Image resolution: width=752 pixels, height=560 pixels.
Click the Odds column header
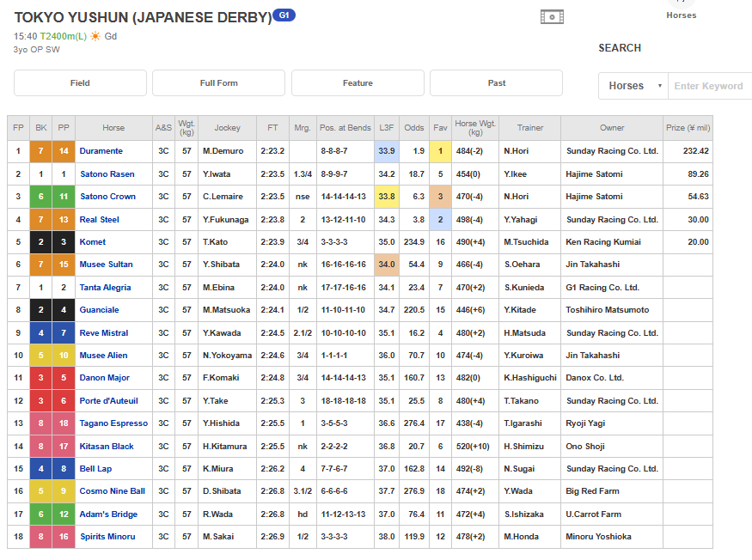click(x=414, y=128)
